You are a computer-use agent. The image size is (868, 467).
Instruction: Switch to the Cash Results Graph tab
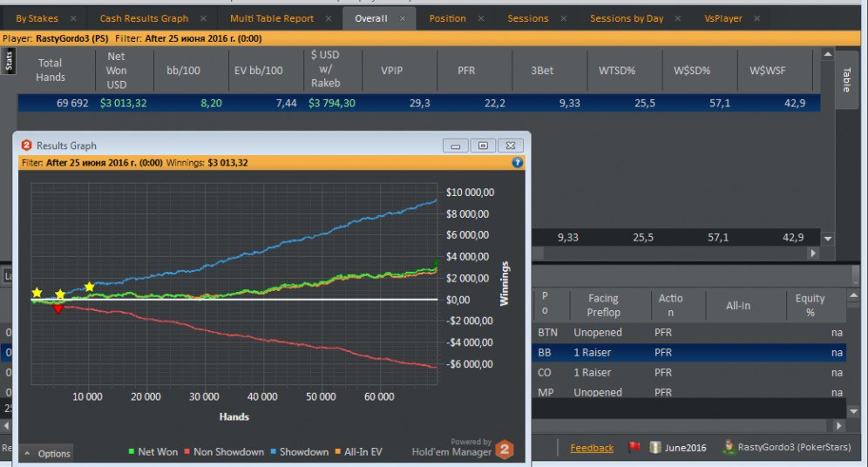coord(144,18)
